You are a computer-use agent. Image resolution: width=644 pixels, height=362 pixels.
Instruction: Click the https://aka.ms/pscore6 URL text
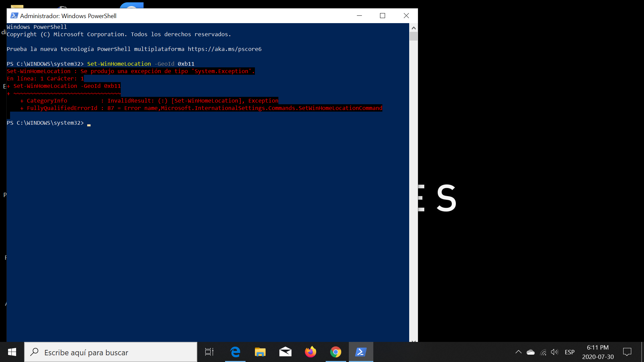point(225,49)
